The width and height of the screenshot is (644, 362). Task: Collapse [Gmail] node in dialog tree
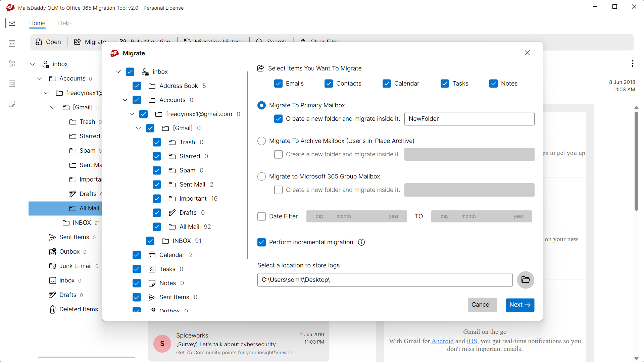click(x=138, y=128)
